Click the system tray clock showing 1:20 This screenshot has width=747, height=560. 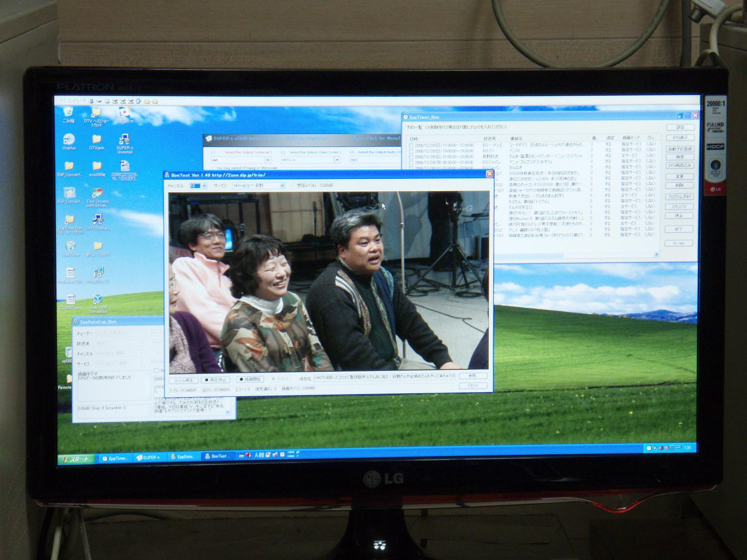tap(687, 448)
